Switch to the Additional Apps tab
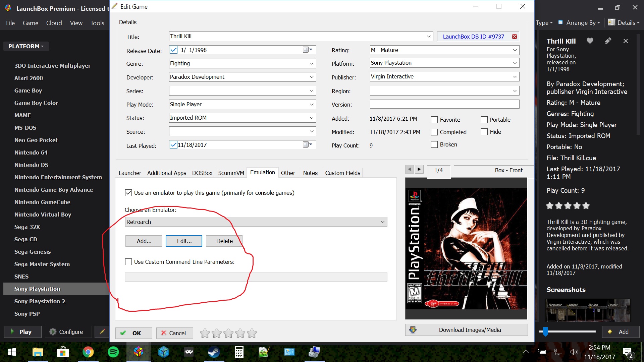Screen dimensions: 644x362 pos(167,173)
